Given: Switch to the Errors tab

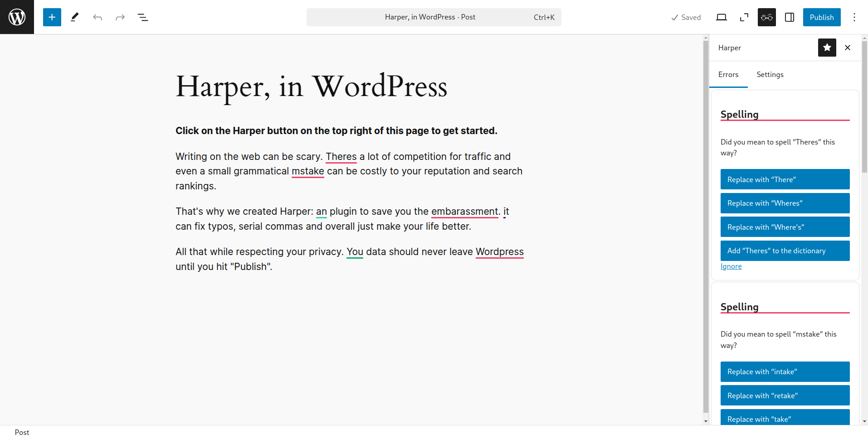Looking at the screenshot, I should 728,75.
